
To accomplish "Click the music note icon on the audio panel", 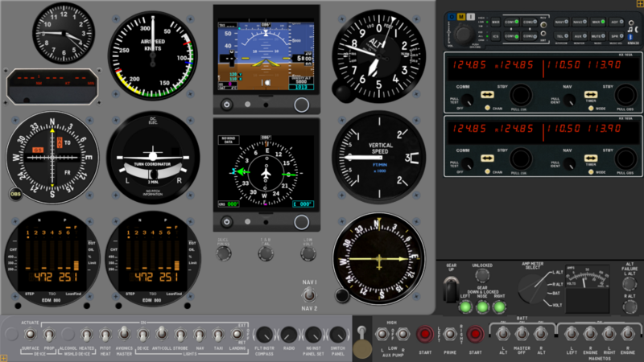I will coord(630,30).
